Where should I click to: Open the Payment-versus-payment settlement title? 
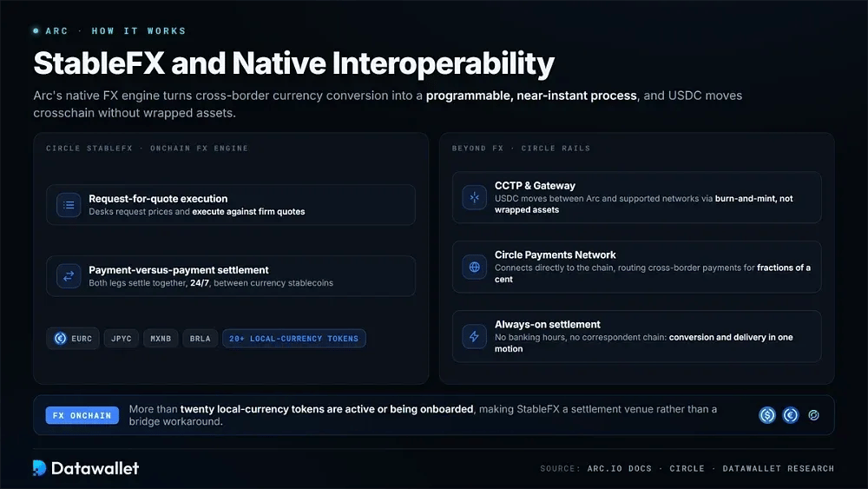178,270
